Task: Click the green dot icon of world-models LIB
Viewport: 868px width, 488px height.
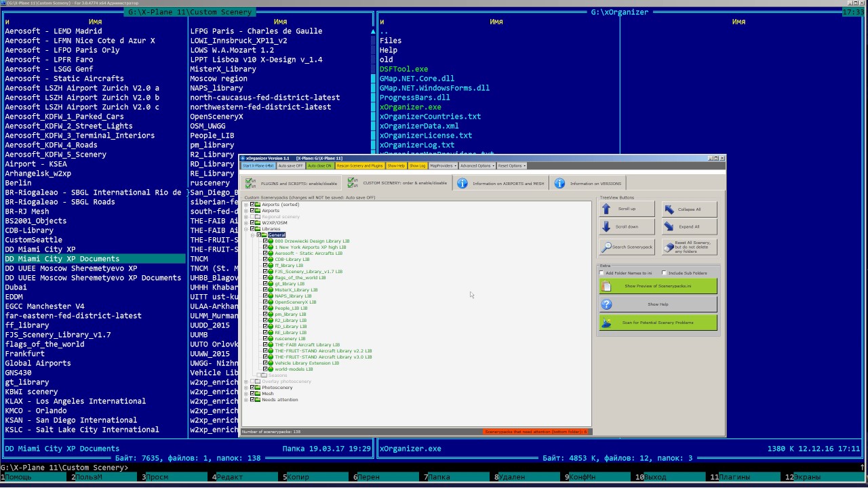Action: [x=271, y=369]
